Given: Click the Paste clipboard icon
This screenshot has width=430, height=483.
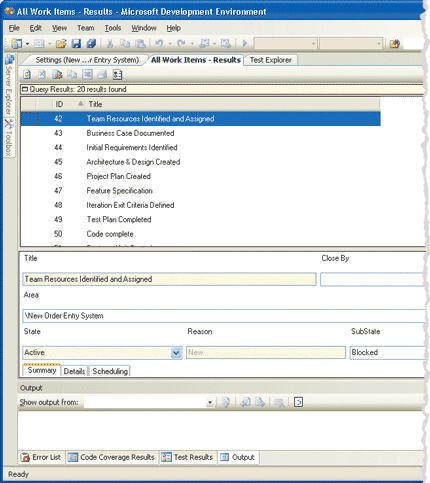Looking at the screenshot, I should (x=140, y=43).
